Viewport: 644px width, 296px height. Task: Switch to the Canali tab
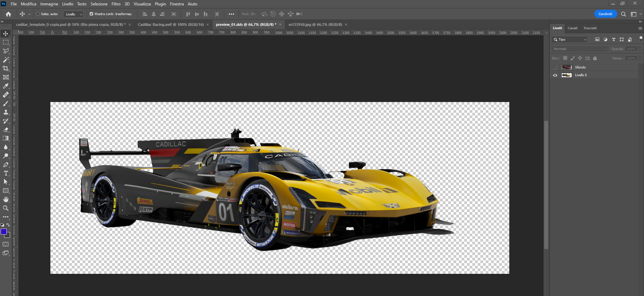572,28
